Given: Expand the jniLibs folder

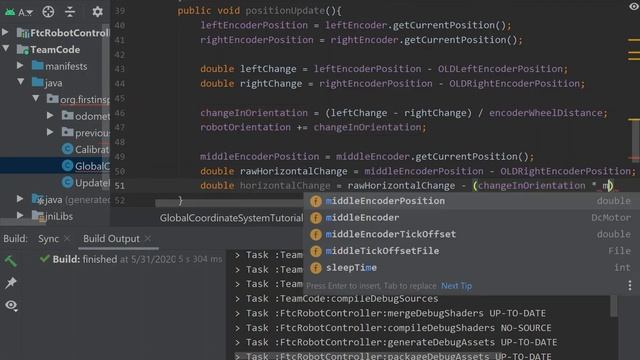Looking at the screenshot, I should [20, 216].
